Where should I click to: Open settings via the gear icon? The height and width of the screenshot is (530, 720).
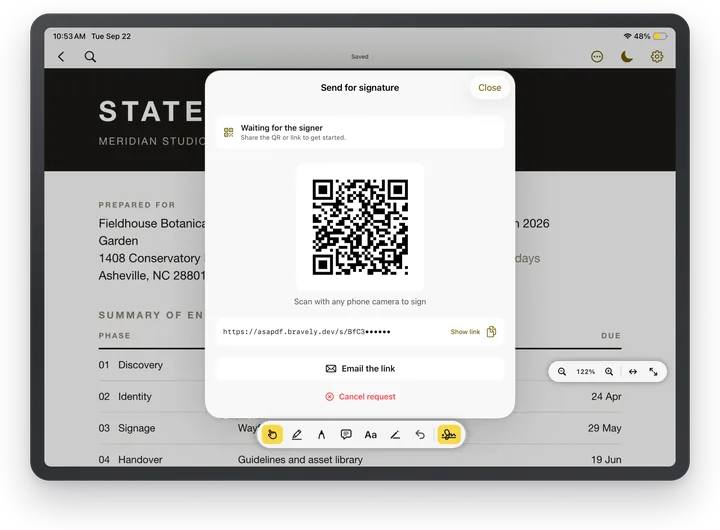[657, 56]
